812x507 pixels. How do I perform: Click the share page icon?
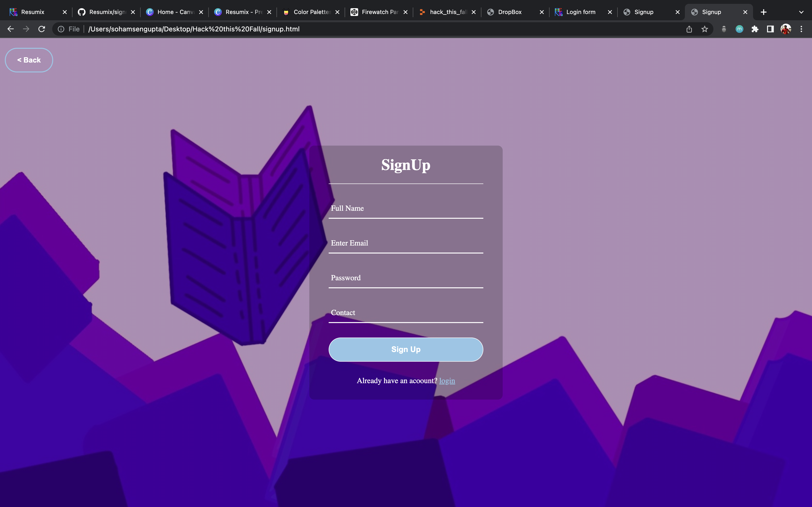(689, 29)
